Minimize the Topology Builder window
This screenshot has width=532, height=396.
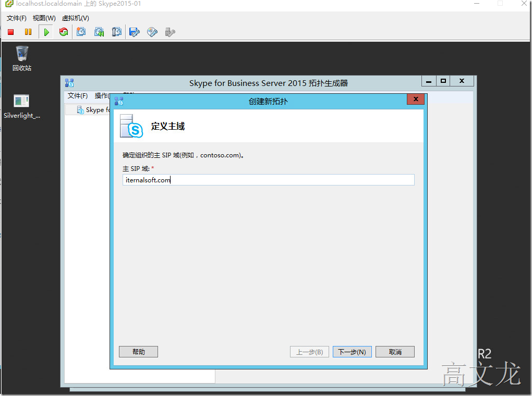tap(429, 81)
